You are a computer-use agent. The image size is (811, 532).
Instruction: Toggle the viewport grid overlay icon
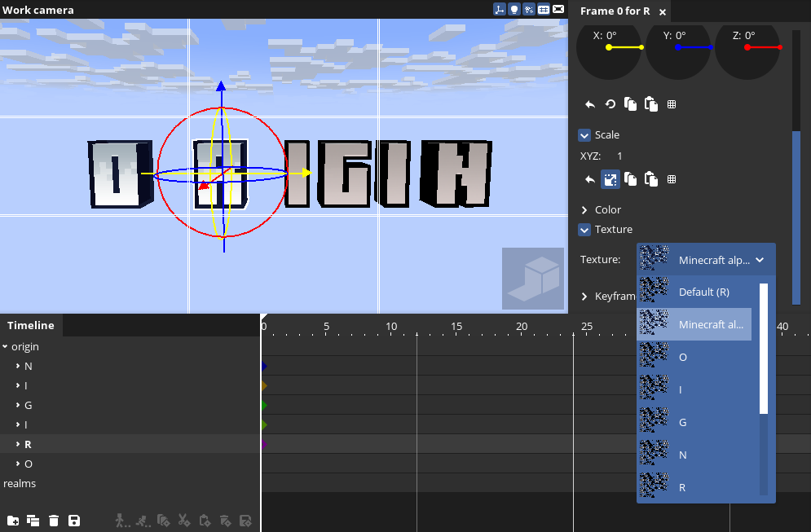coord(544,10)
